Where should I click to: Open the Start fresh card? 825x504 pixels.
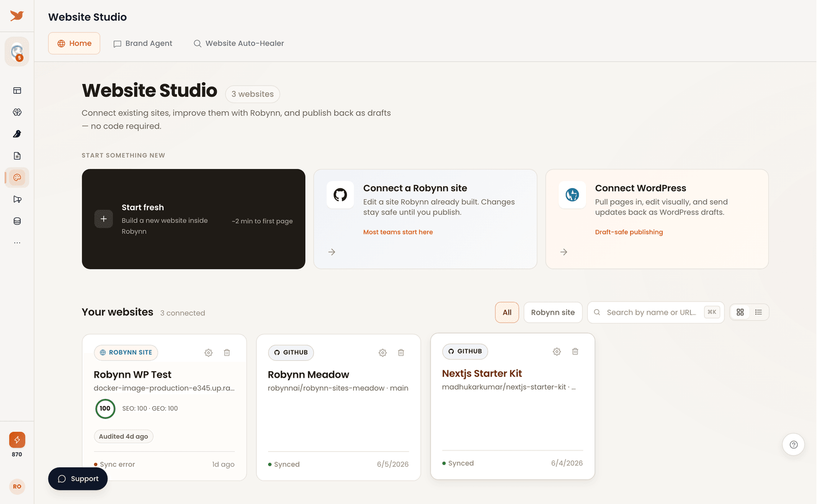pos(193,219)
